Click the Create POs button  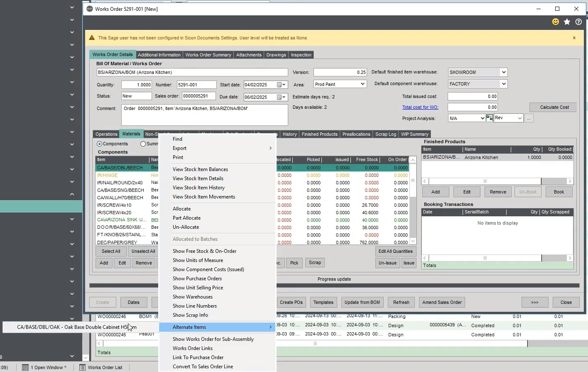click(x=291, y=302)
